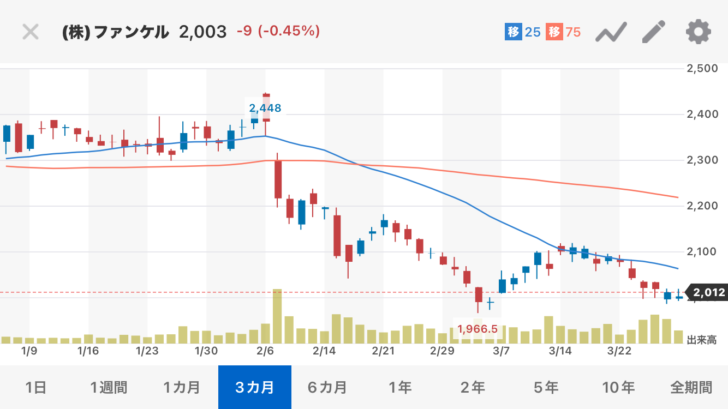Image resolution: width=728 pixels, height=409 pixels.
Task: Select the 1カ月 range tab
Action: 181,387
